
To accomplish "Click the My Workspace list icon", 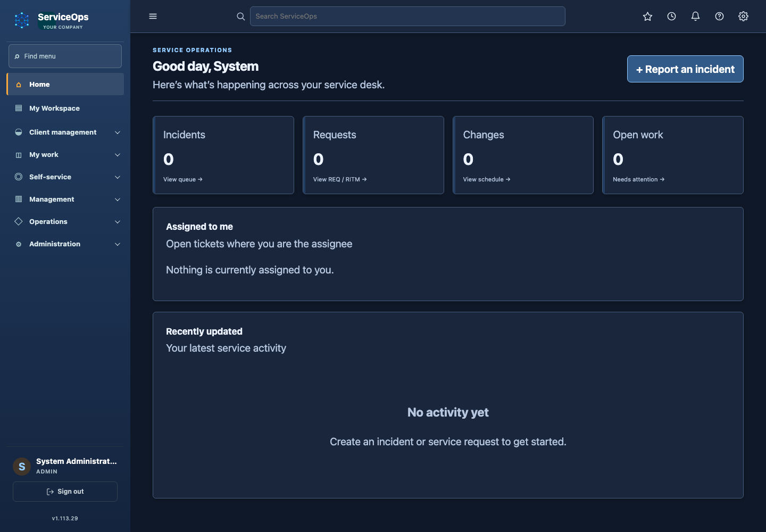I will point(19,108).
